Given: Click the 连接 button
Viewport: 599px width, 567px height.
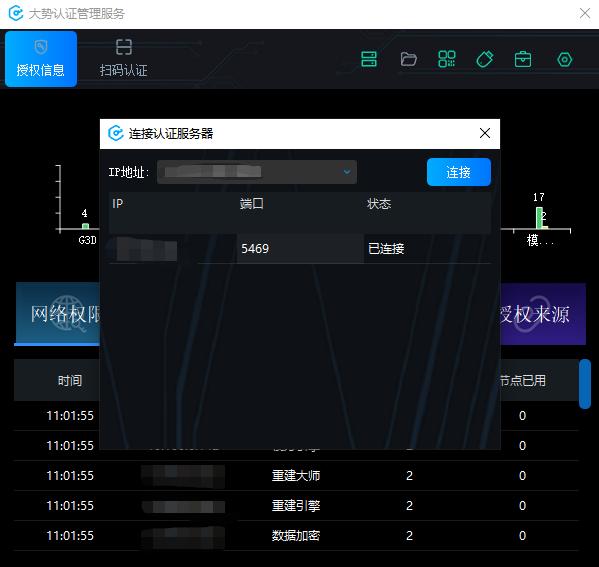Looking at the screenshot, I should tap(458, 172).
